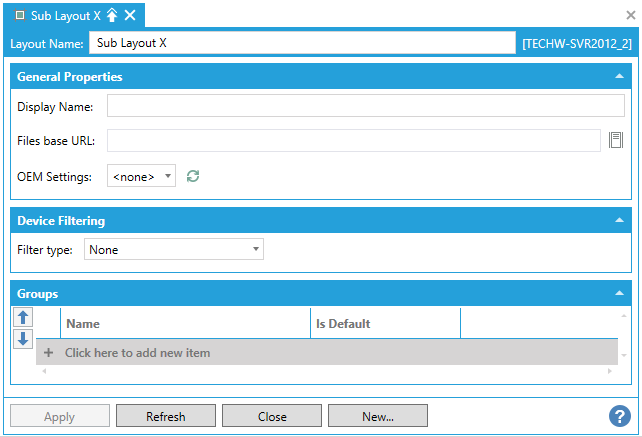Open the Filter type dropdown
Screen dimensions: 642x437
(174, 249)
